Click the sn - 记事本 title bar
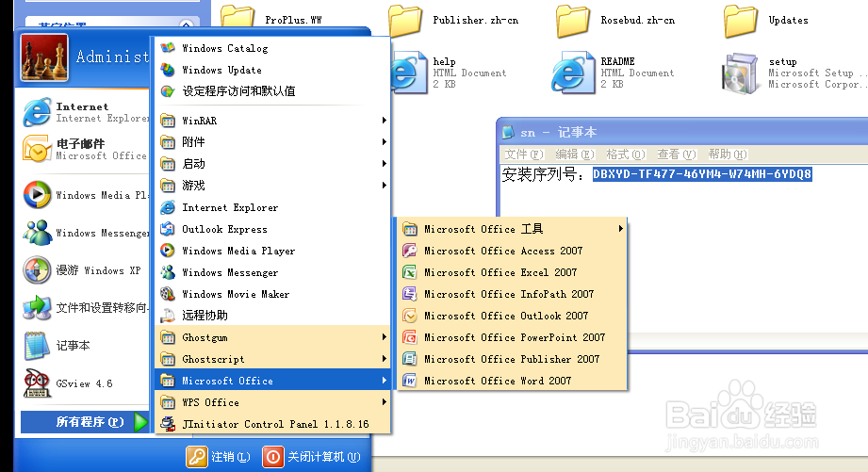 [x=683, y=132]
